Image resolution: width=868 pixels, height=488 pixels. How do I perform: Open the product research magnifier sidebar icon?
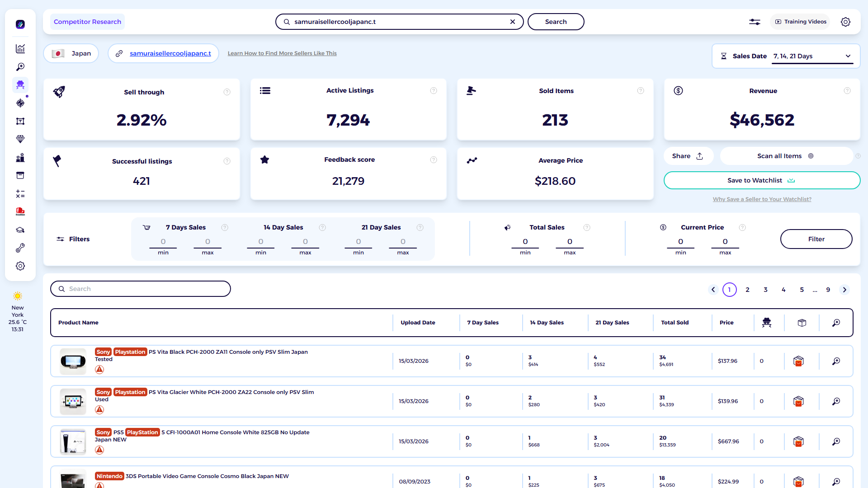[20, 67]
